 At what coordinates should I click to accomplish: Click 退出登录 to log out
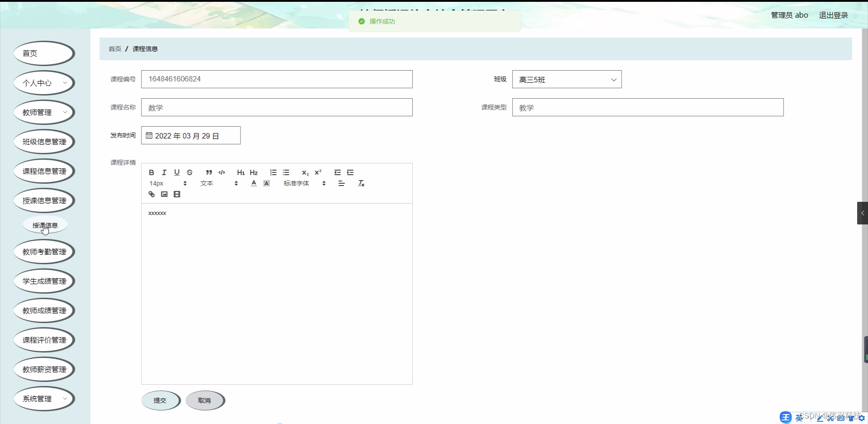point(833,14)
